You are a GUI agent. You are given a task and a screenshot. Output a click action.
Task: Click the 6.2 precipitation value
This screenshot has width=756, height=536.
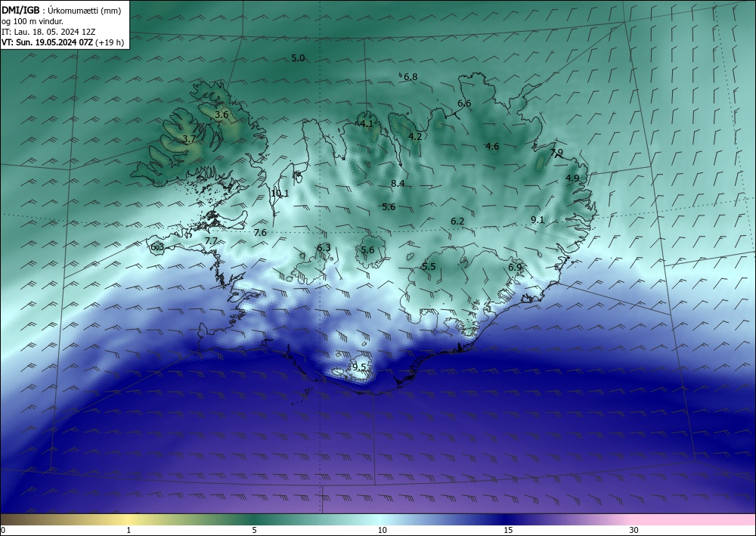coord(457,222)
